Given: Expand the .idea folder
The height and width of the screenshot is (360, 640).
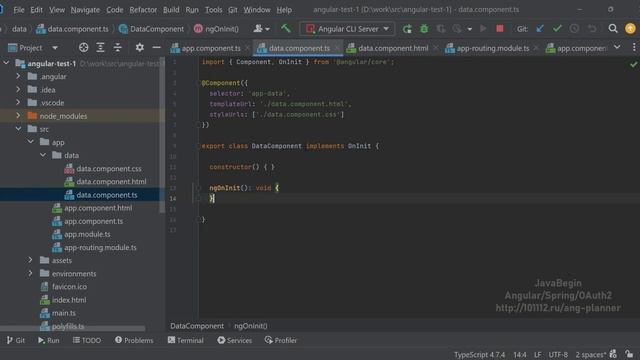Looking at the screenshot, I should pos(18,89).
